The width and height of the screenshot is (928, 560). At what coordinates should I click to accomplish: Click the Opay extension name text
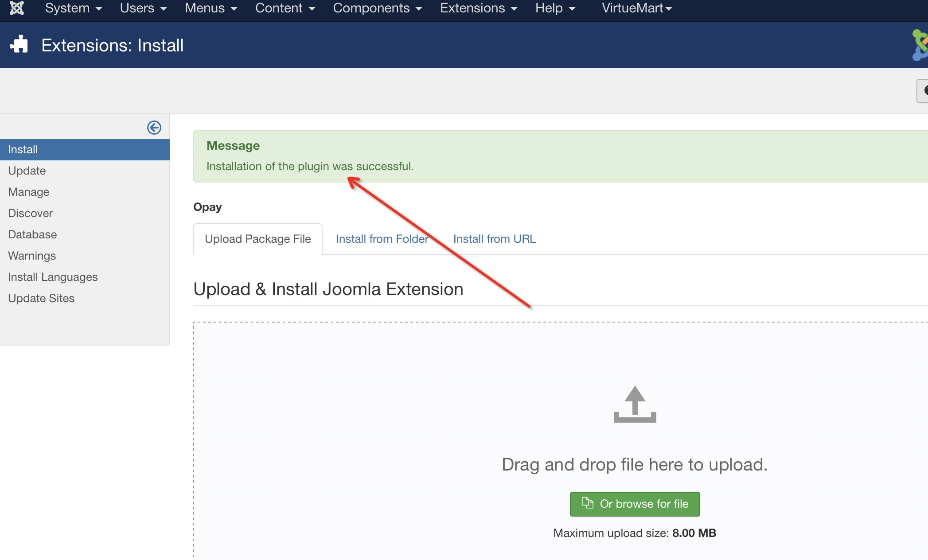tap(207, 207)
